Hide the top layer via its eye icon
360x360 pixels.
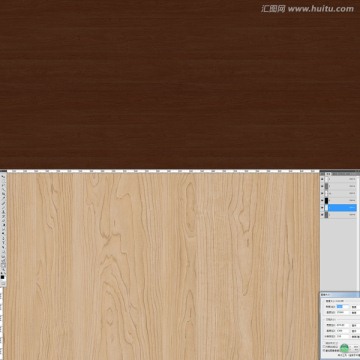322,179
